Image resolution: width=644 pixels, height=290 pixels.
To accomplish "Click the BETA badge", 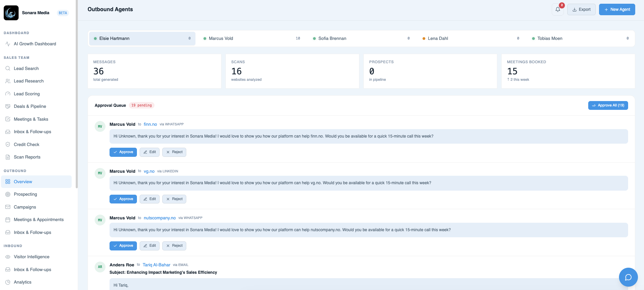I will (x=63, y=13).
